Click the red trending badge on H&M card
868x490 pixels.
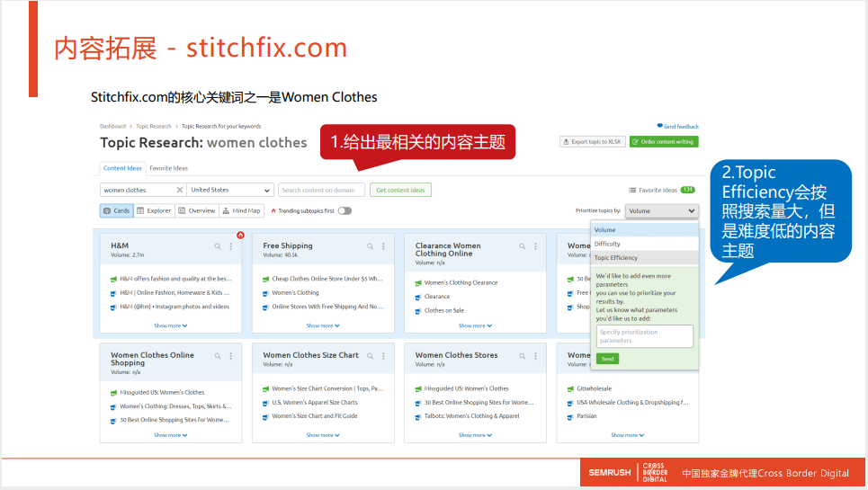(x=240, y=236)
